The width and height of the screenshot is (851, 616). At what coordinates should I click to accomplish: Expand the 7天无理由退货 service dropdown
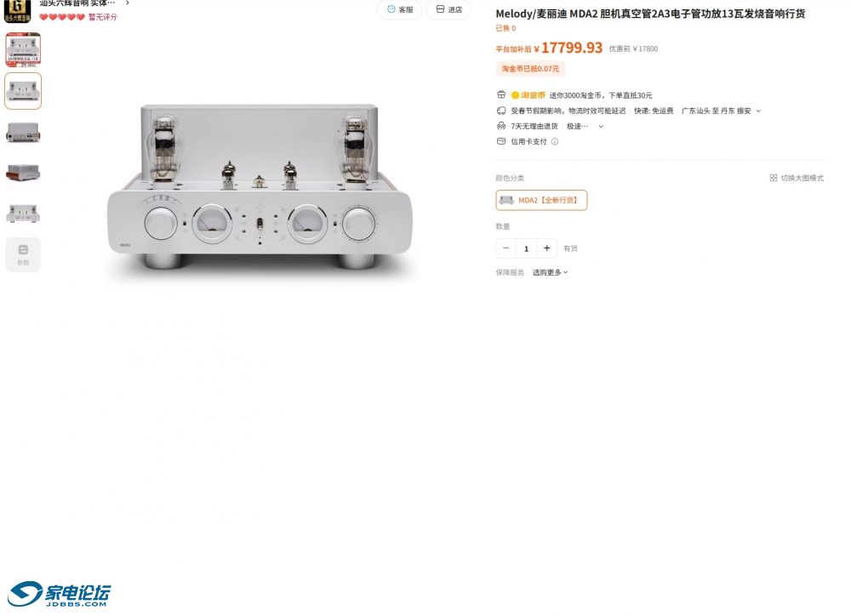pyautogui.click(x=601, y=127)
